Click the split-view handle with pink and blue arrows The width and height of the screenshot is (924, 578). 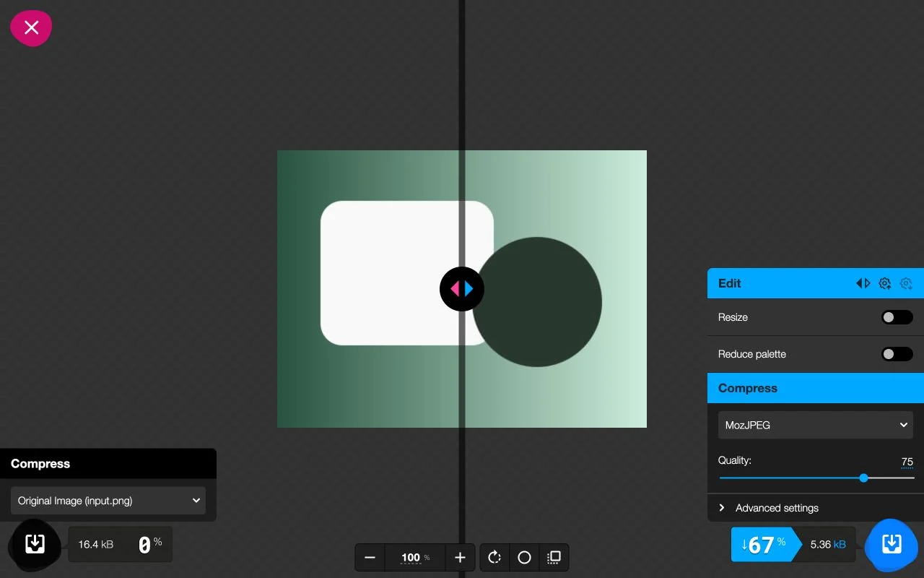pos(462,289)
